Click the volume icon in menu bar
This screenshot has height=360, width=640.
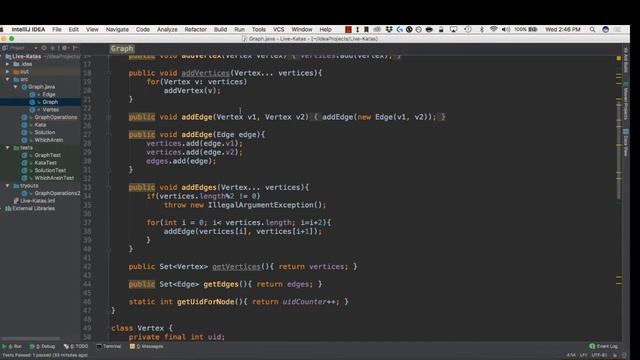click(x=505, y=29)
